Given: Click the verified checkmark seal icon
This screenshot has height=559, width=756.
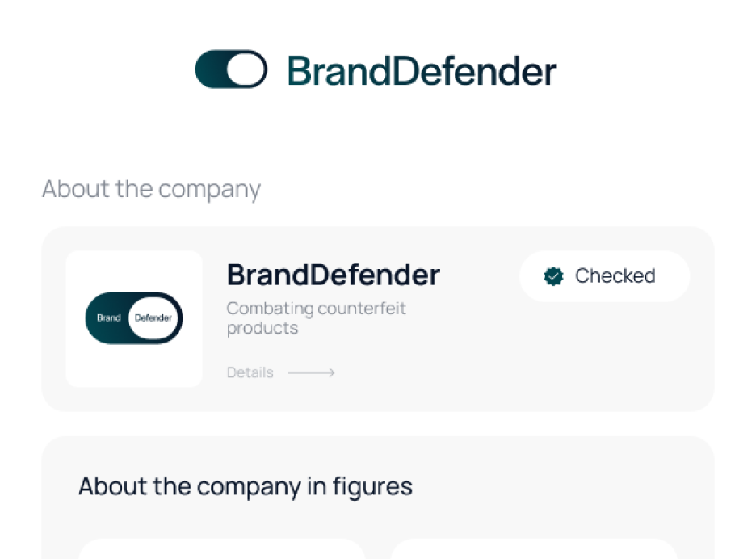Looking at the screenshot, I should point(553,276).
